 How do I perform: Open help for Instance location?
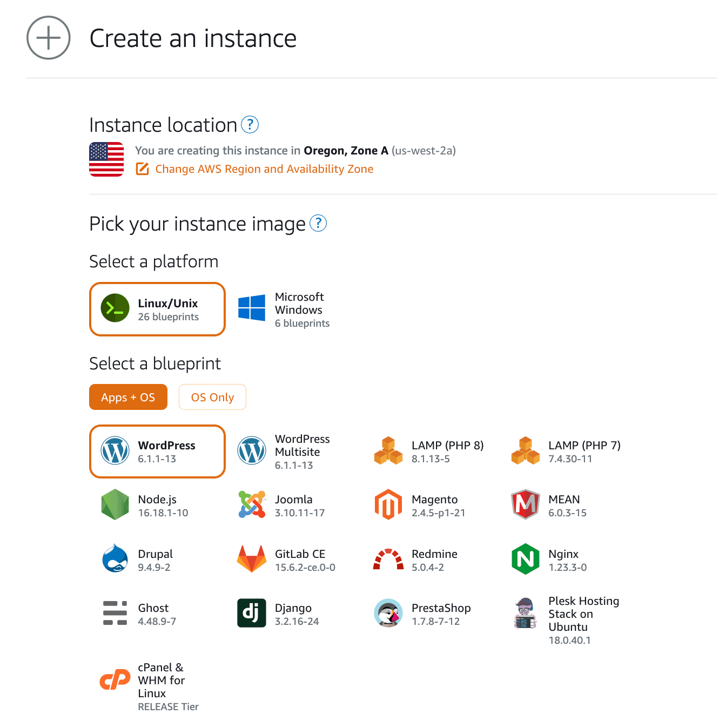250,125
